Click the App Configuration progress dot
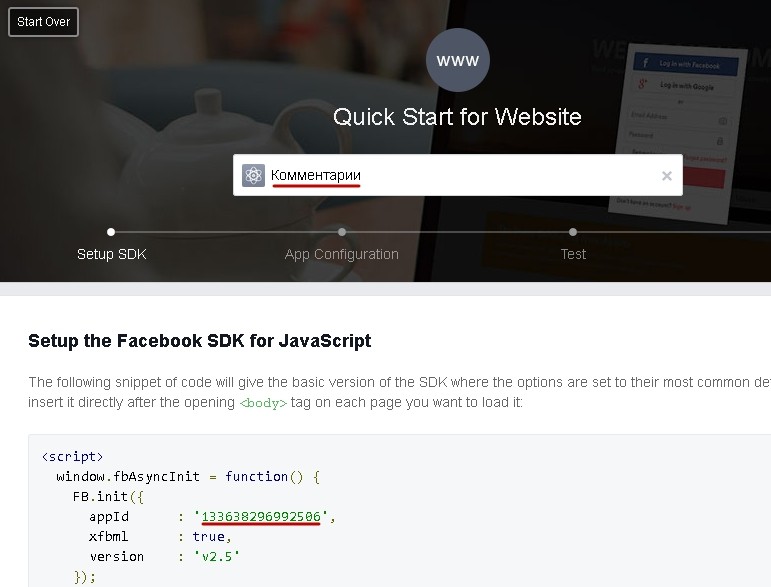The image size is (771, 587). click(342, 232)
